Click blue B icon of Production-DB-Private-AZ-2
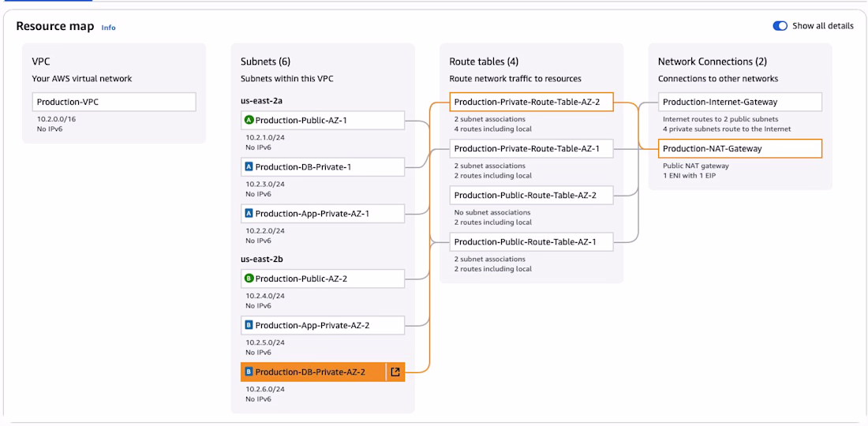Viewport: 868px width, 426px height. 249,372
